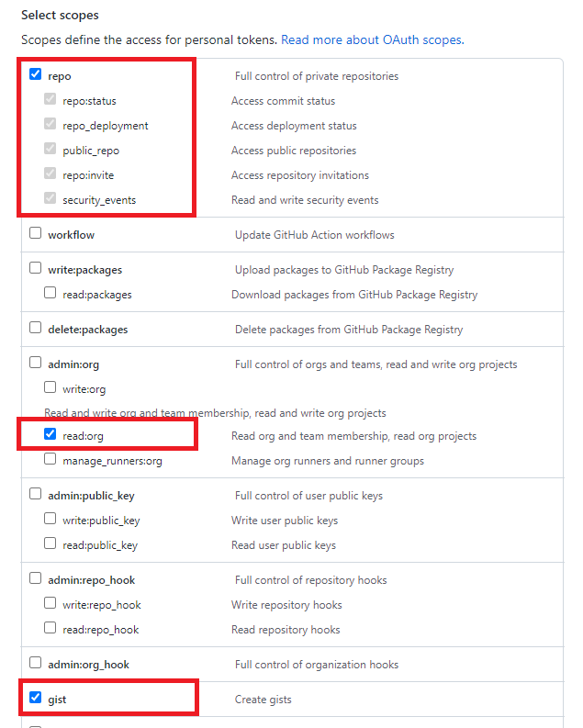Uncheck the read:org scope
This screenshot has height=728, width=583.
(x=50, y=433)
